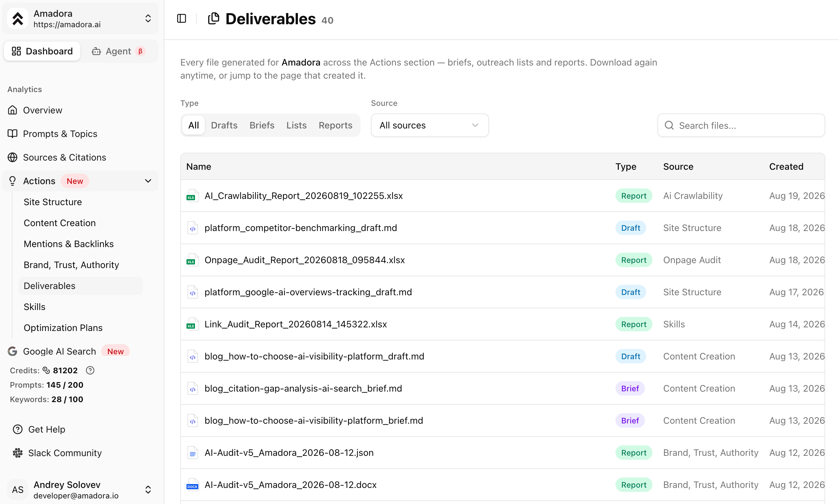Viewport: 839px width, 504px height.
Task: Go to Content Creation
Action: pos(81,223)
